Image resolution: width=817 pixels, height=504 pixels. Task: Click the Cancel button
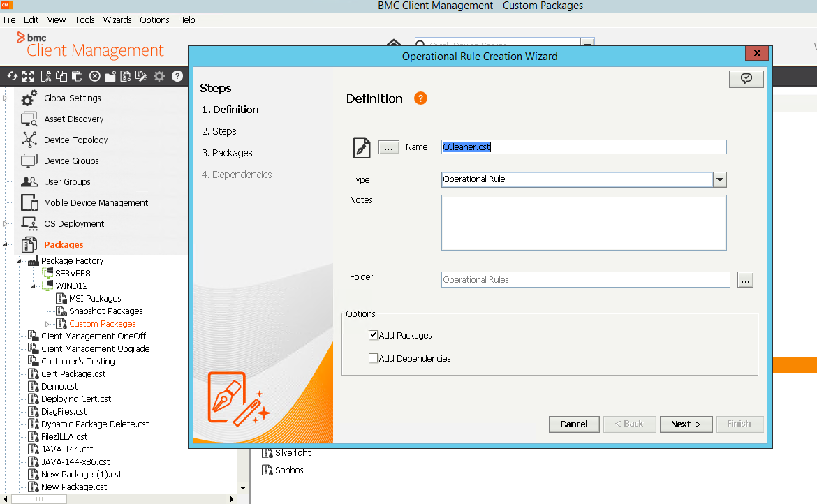tap(574, 424)
